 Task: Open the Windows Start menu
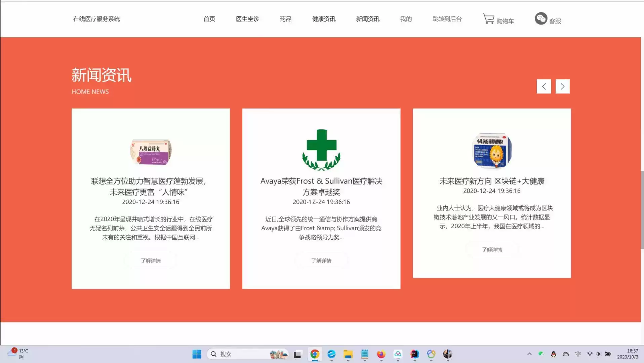click(197, 354)
